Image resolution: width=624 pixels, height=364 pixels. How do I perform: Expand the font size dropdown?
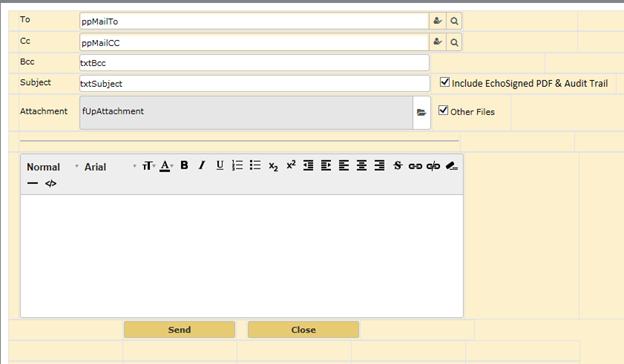pyautogui.click(x=149, y=166)
